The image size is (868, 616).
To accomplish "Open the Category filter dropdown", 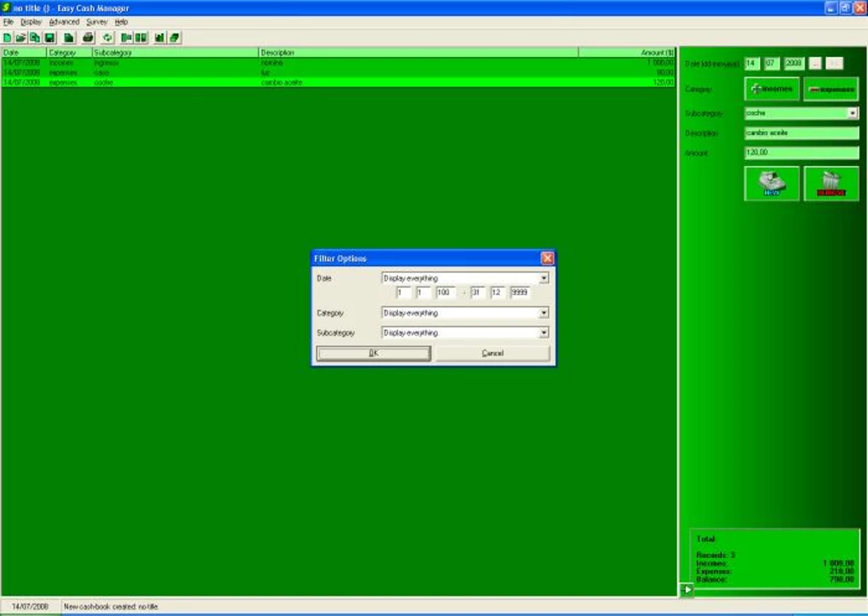I will 545,312.
